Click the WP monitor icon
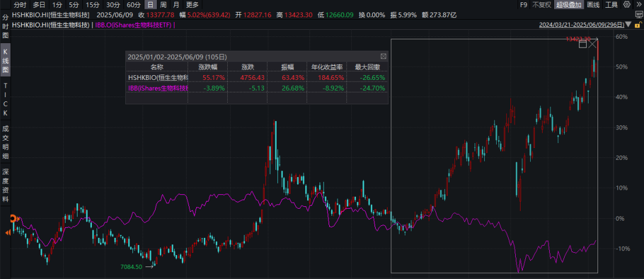644x279 pixels. (638, 15)
